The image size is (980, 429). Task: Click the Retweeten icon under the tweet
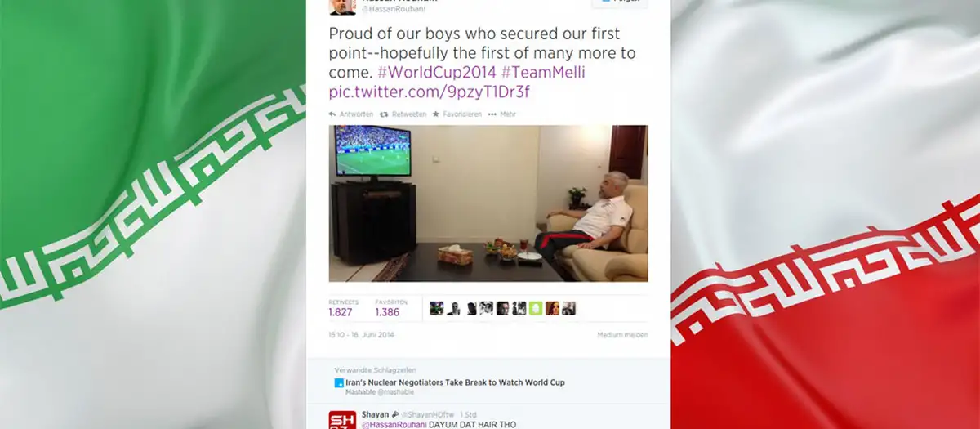coord(384,114)
